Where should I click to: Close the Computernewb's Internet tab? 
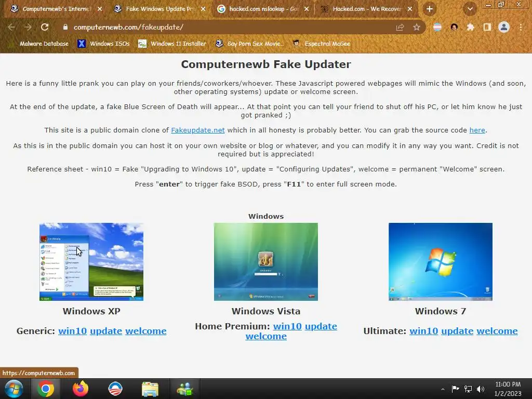[100, 9]
